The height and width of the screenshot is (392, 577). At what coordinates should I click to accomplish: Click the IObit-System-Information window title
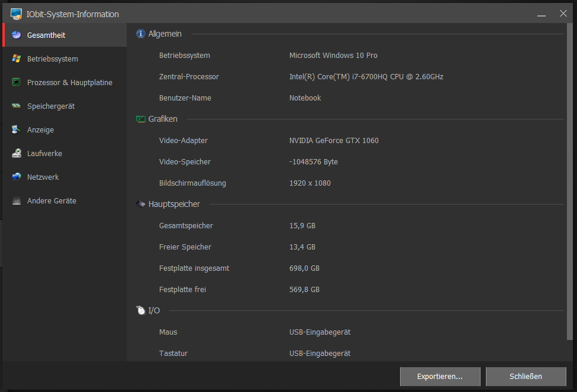coord(72,14)
